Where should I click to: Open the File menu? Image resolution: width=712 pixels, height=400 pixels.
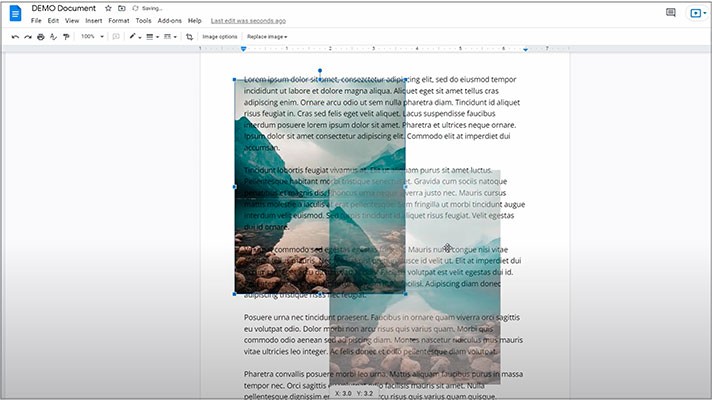click(36, 21)
